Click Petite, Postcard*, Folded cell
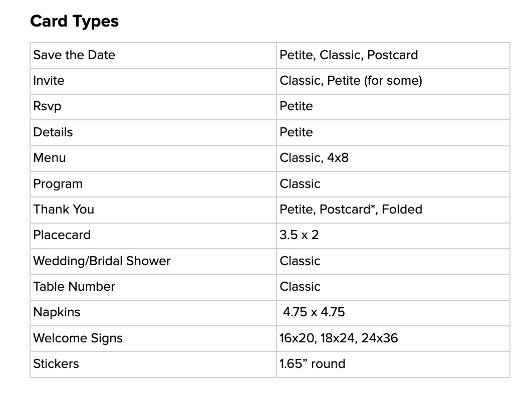The height and width of the screenshot is (396, 532). click(x=351, y=210)
